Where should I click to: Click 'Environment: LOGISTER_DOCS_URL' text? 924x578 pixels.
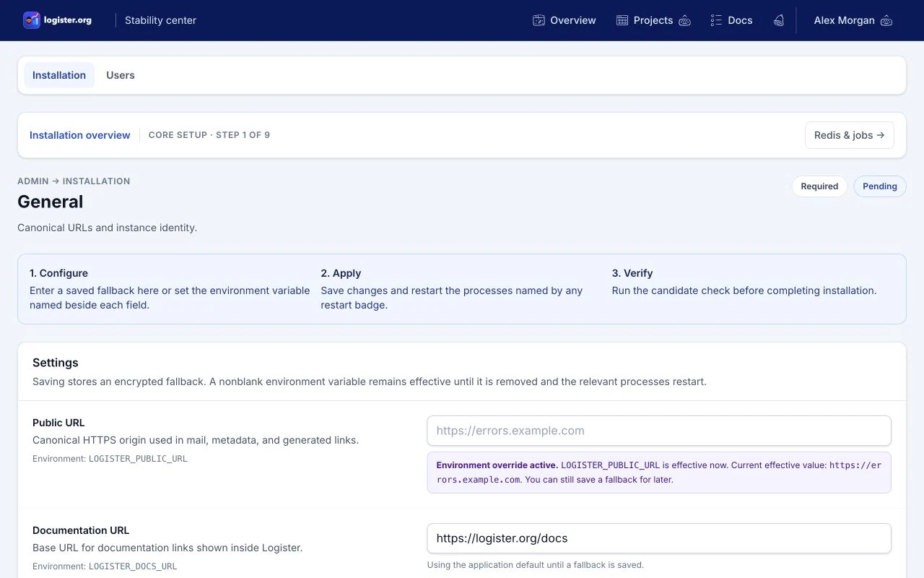[x=105, y=566]
